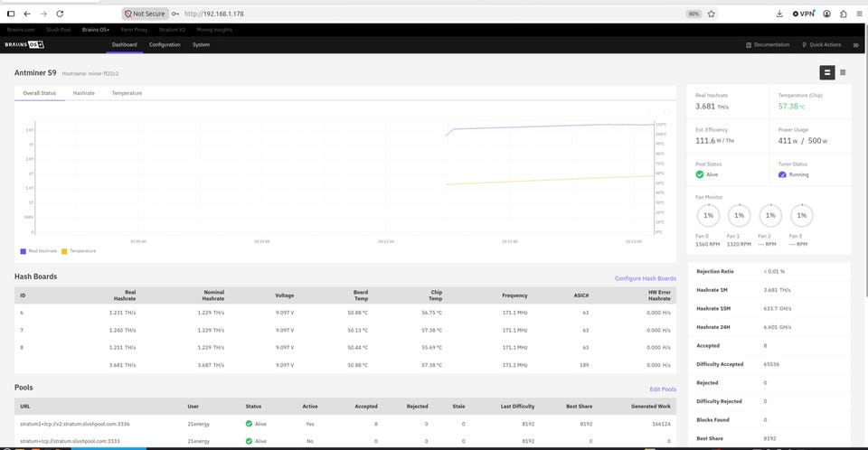Reload the miner dashboard page
The width and height of the screenshot is (868, 450).
(60, 14)
